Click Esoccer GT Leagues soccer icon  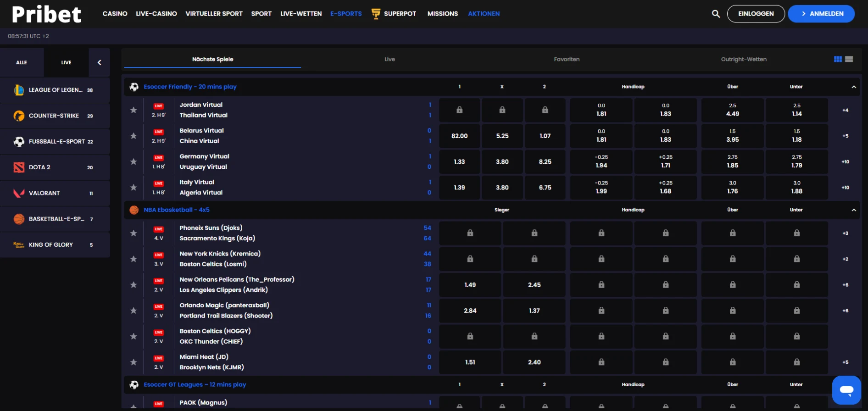tap(134, 384)
